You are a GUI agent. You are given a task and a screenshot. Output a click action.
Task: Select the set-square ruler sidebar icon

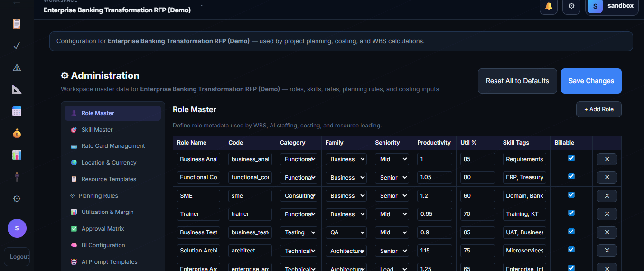(x=17, y=89)
